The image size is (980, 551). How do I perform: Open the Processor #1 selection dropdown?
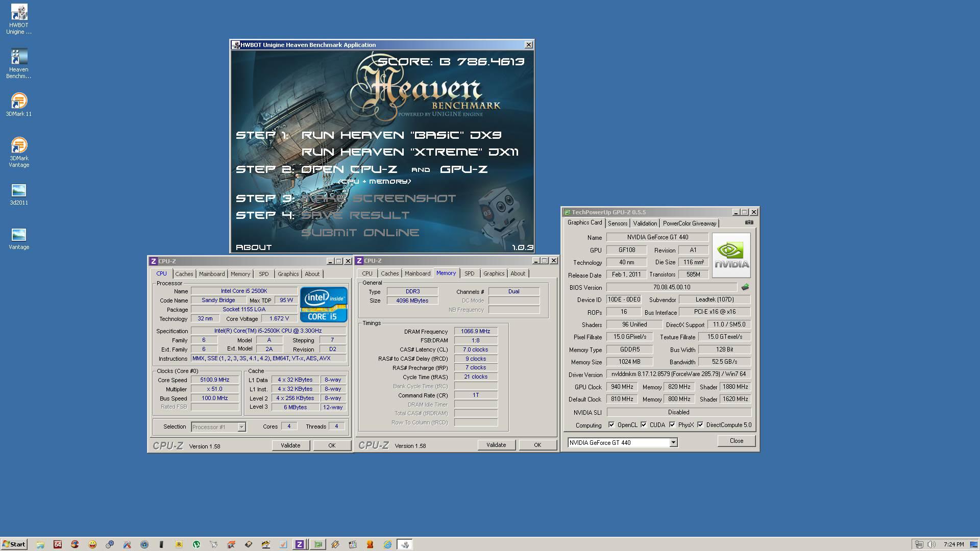[241, 427]
